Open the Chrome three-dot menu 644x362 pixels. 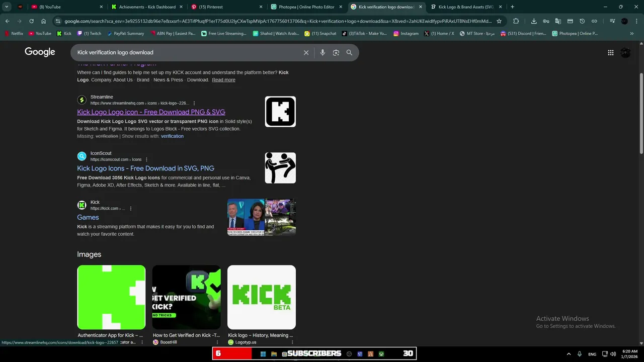tap(636, 21)
